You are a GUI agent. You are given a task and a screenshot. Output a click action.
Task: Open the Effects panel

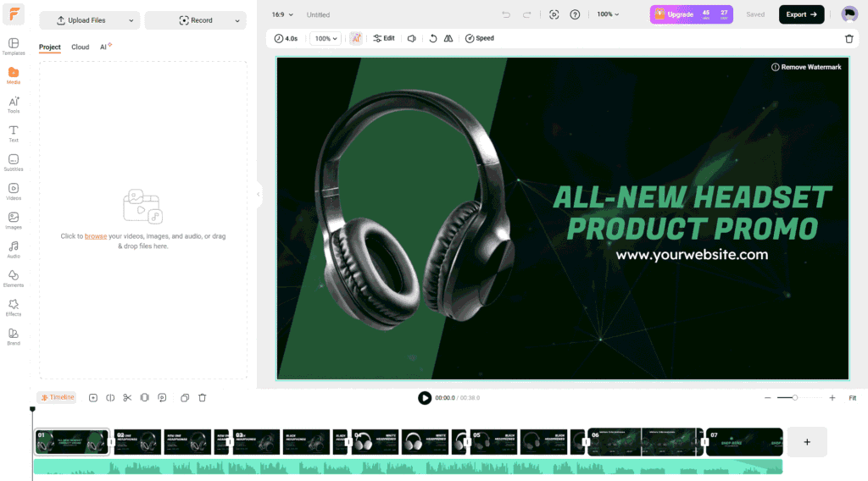14,308
